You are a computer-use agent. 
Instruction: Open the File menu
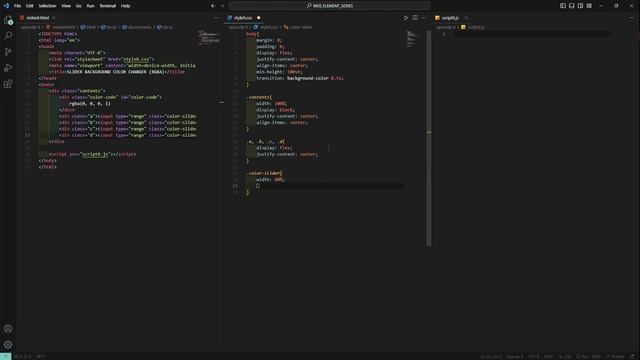point(17,6)
